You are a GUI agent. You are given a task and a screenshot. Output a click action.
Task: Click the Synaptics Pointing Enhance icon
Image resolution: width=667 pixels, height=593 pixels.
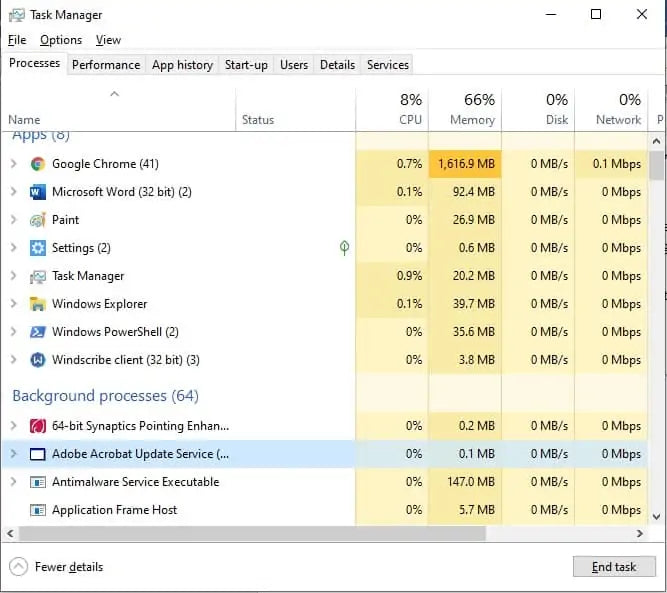coord(38,426)
